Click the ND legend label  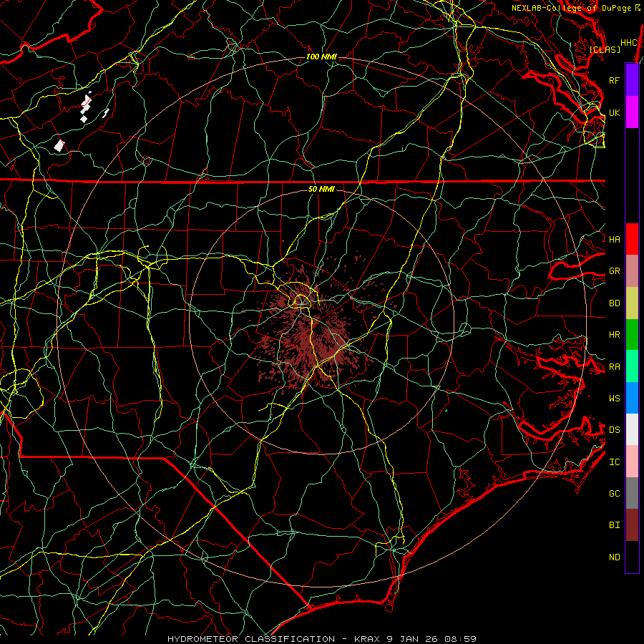[614, 557]
